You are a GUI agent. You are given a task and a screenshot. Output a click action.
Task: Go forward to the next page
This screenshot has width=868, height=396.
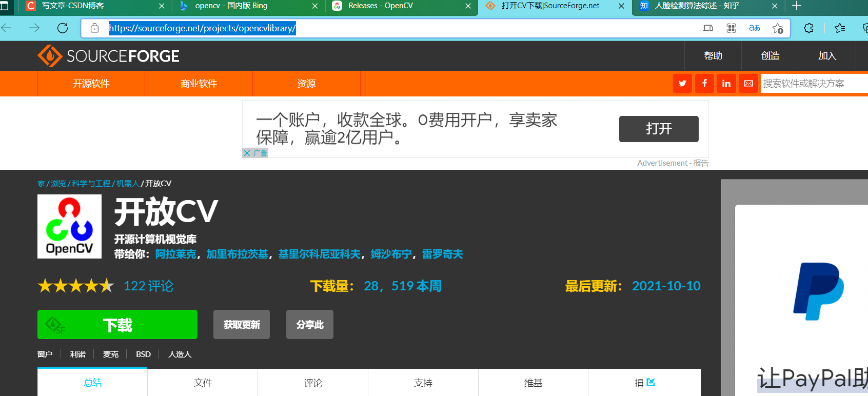(x=34, y=28)
